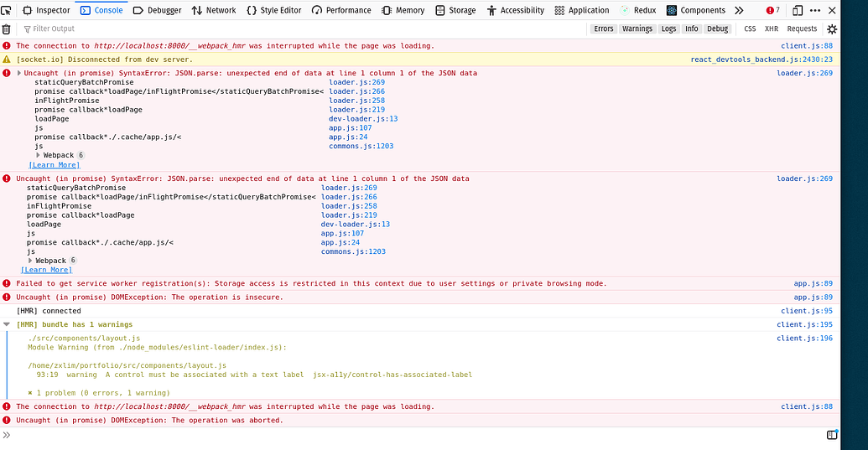
Task: Toggle the CSS filter
Action: tap(750, 28)
